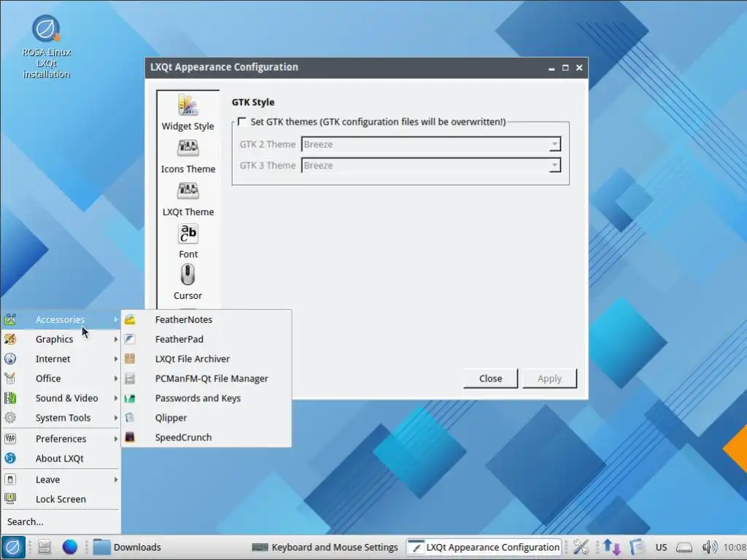Image resolution: width=747 pixels, height=560 pixels.
Task: Click the Internet category globe icon
Action: pyautogui.click(x=10, y=359)
